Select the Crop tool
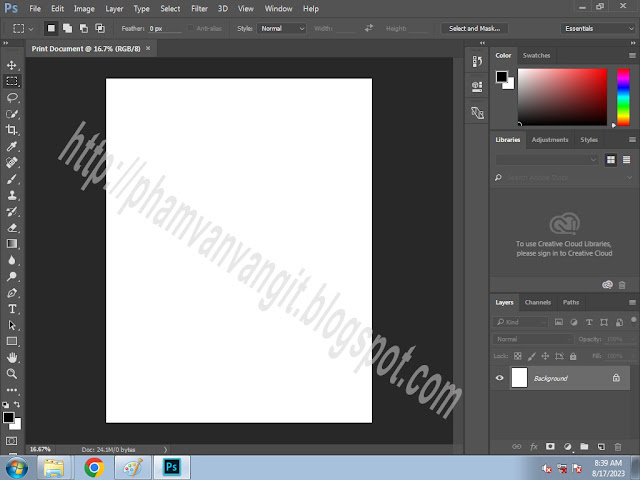The width and height of the screenshot is (640, 480). click(11, 130)
